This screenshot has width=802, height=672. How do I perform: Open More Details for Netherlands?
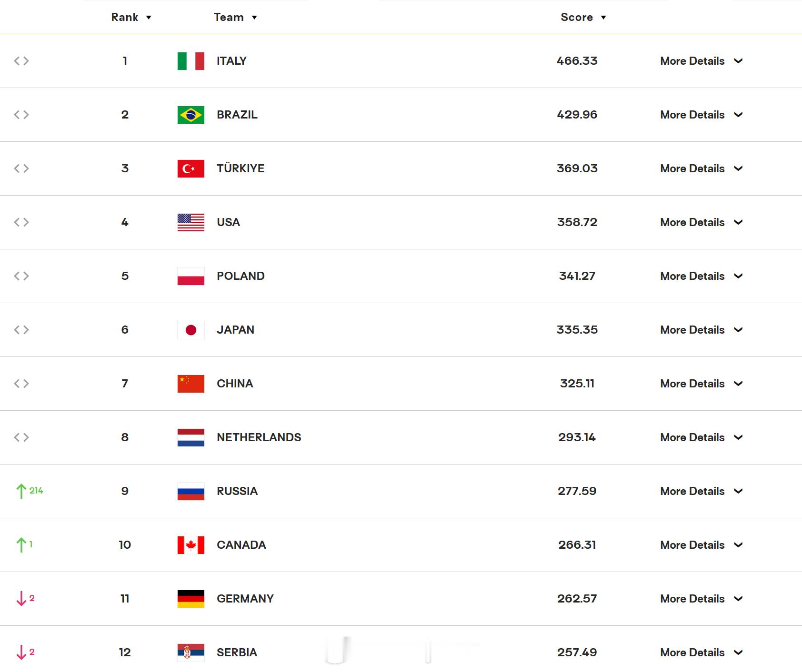701,437
